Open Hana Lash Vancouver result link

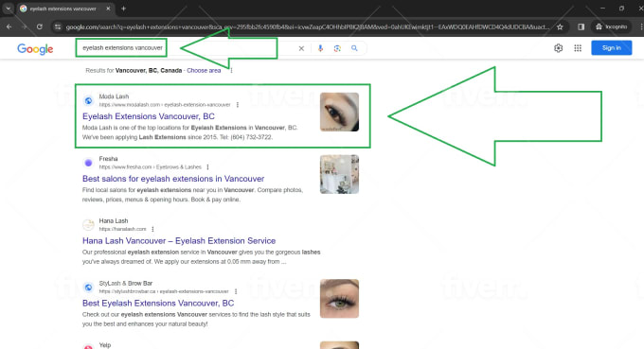point(179,241)
